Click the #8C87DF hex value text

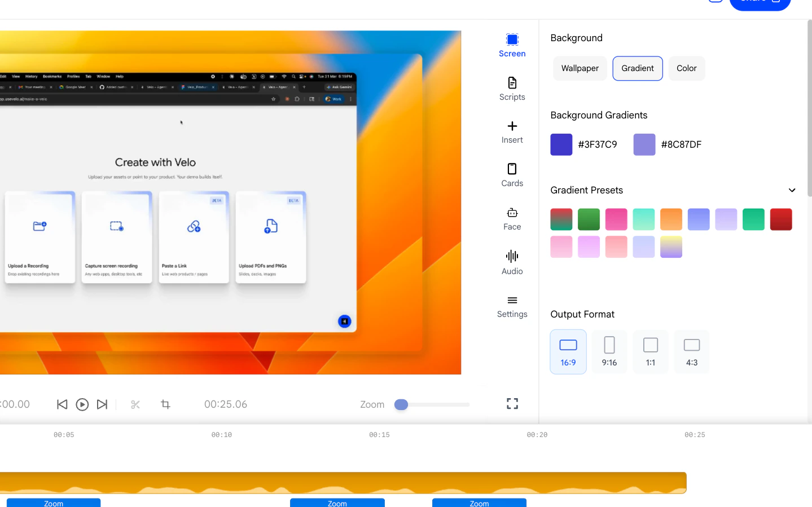(681, 144)
